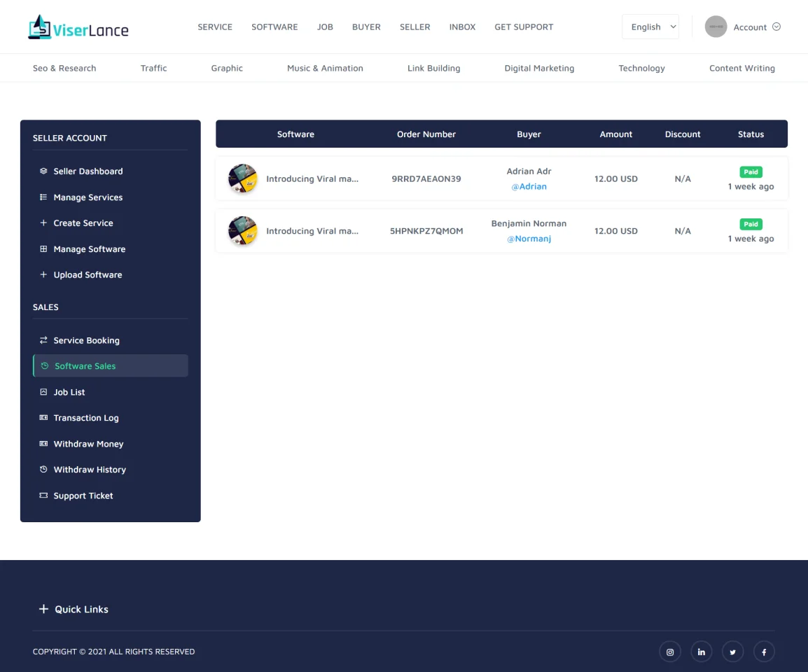Click the Paid badge for Benjamin Norman's order
The width and height of the screenshot is (808, 672).
click(x=751, y=224)
